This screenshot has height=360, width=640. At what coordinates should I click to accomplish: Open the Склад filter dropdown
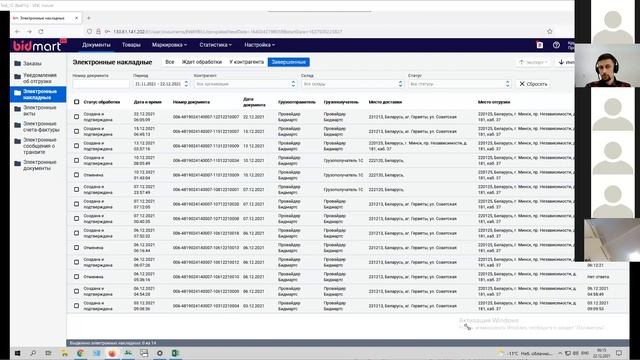(353, 84)
